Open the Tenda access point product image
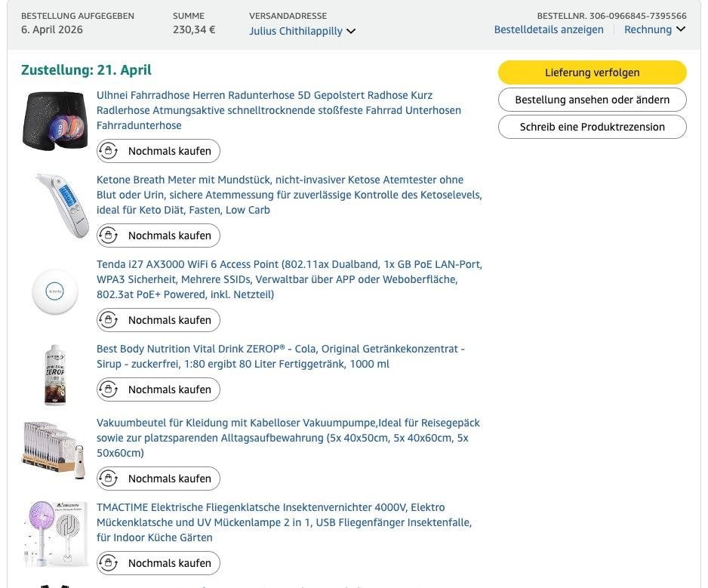This screenshot has height=588, width=708. coord(55,291)
